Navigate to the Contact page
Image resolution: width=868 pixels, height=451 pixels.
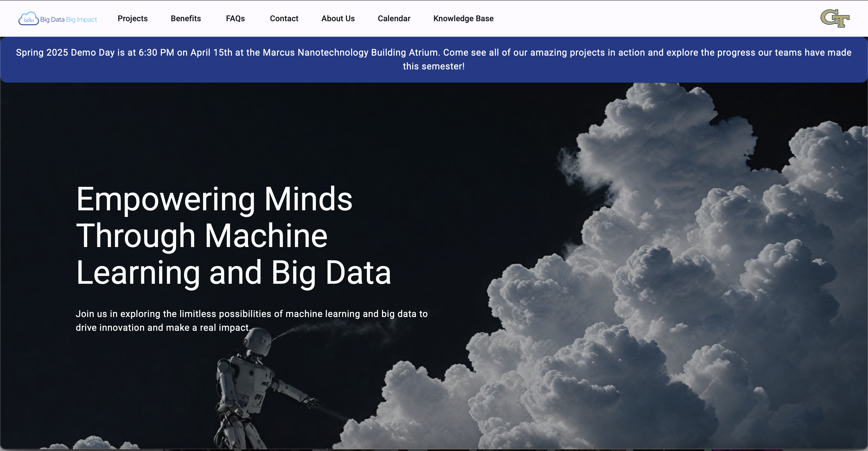click(x=284, y=19)
